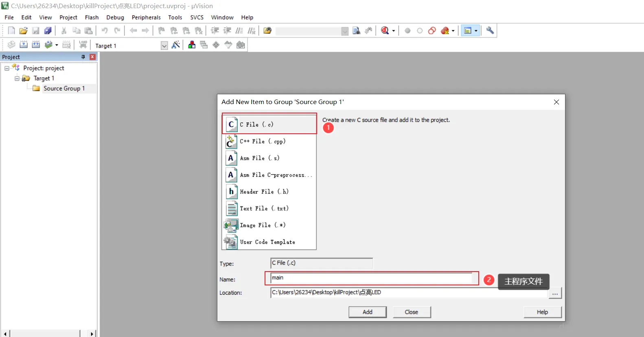This screenshot has width=644, height=337.
Task: Kill all breakpoints with the red X circle icon
Action: point(445,30)
